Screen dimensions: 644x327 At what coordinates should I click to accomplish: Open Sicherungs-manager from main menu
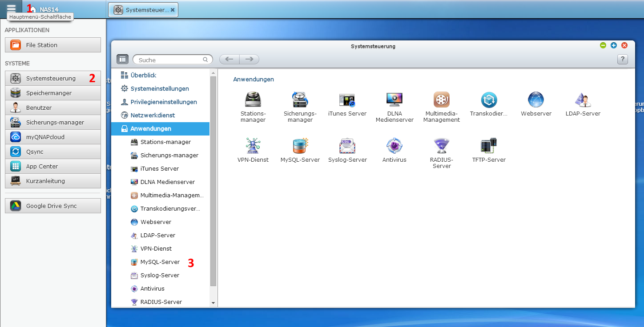53,122
